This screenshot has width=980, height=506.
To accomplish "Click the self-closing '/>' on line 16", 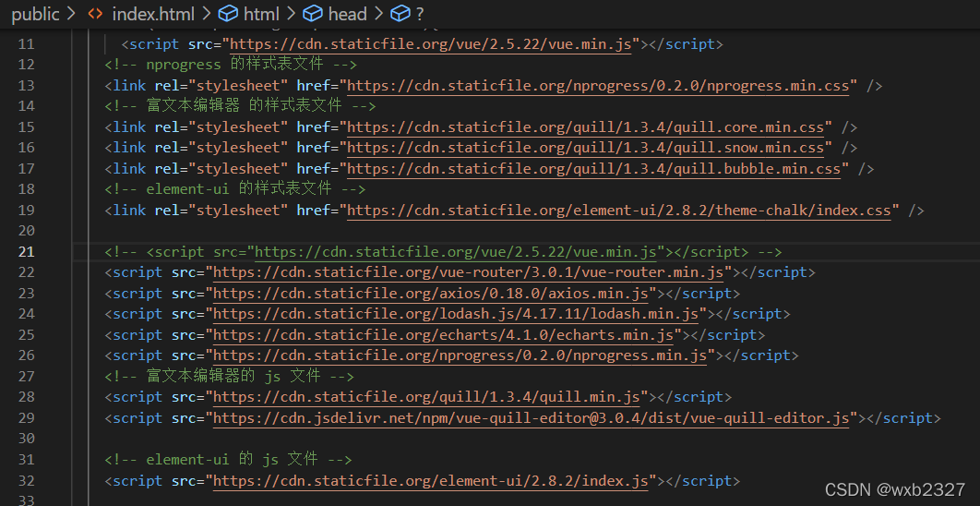I will click(849, 148).
